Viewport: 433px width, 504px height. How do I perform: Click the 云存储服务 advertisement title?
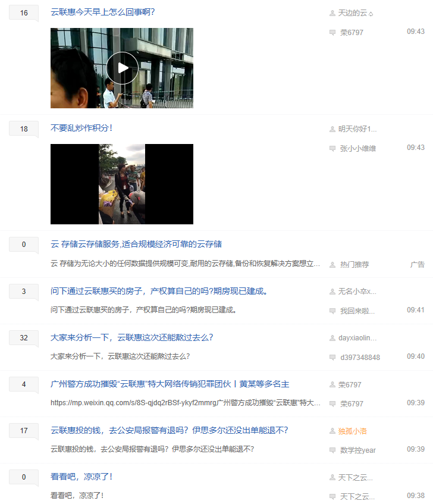136,244
